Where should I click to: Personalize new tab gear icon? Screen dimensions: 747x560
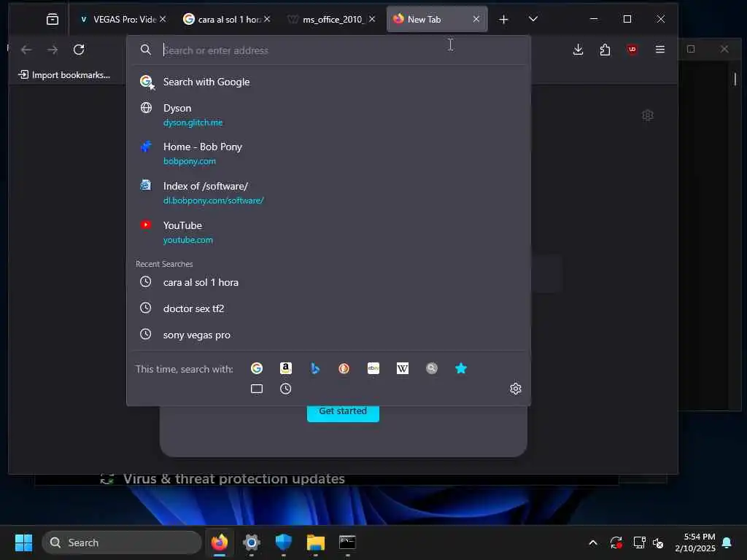click(648, 115)
